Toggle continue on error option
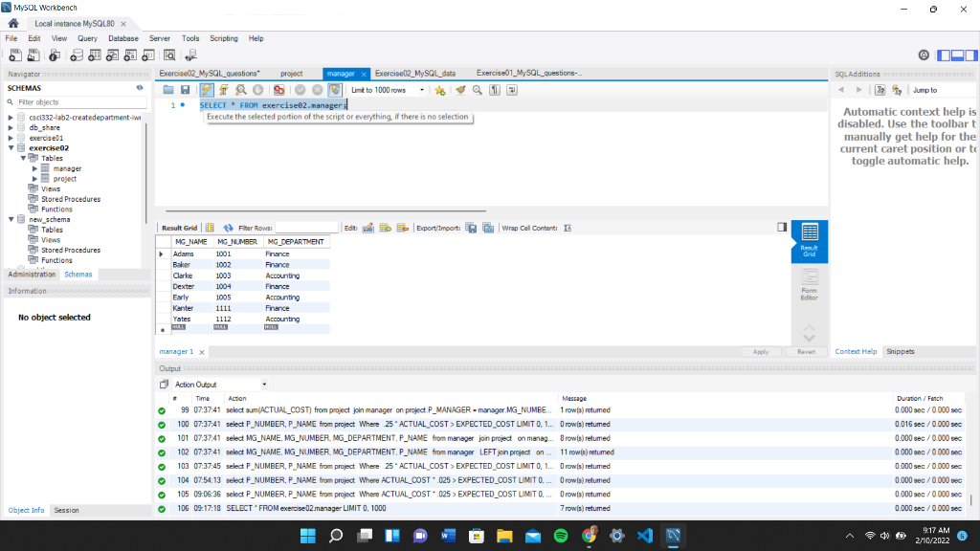The height and width of the screenshot is (551, 980). (x=278, y=90)
